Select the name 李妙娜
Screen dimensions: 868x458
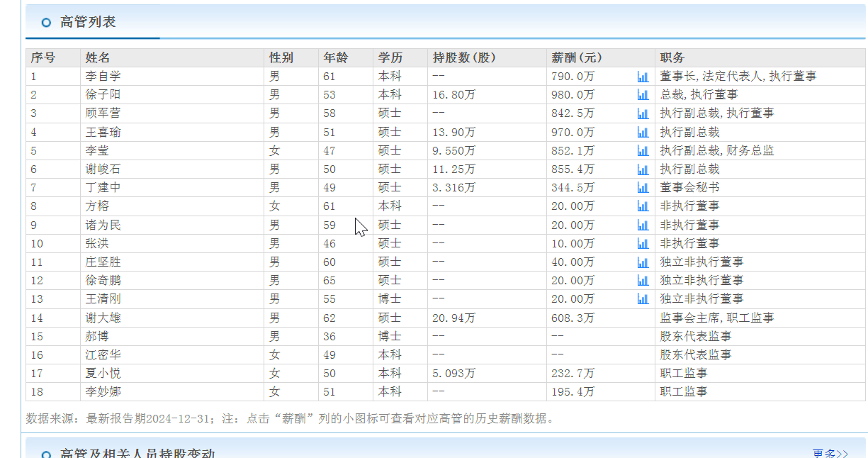tap(103, 392)
